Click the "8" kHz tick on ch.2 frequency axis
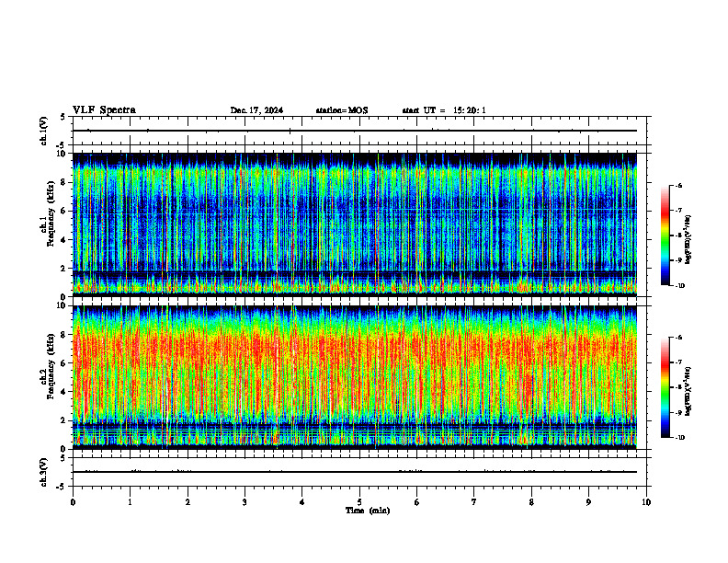Screen dimensions: 728x563 tap(64, 335)
